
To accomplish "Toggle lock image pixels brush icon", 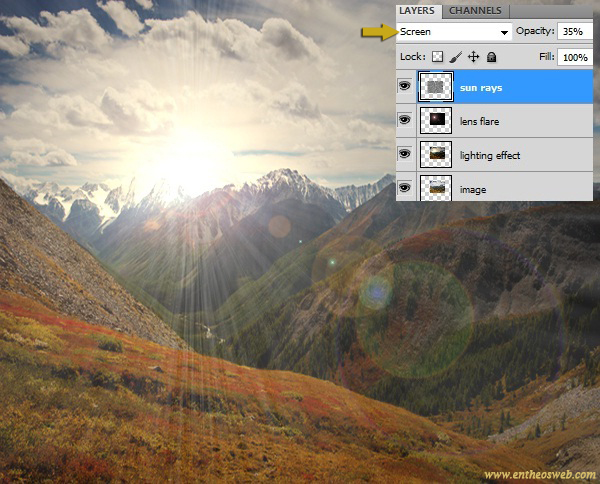I will (456, 57).
